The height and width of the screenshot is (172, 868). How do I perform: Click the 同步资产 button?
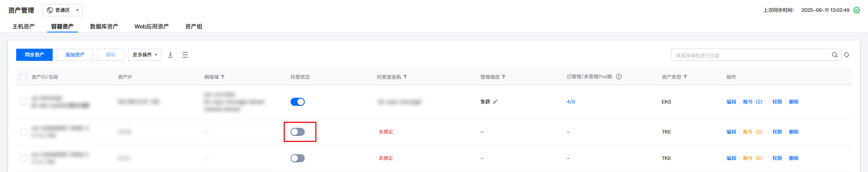34,55
